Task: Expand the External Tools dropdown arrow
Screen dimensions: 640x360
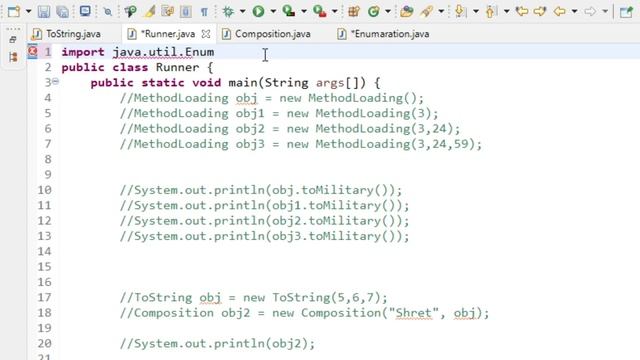Action: pos(334,11)
